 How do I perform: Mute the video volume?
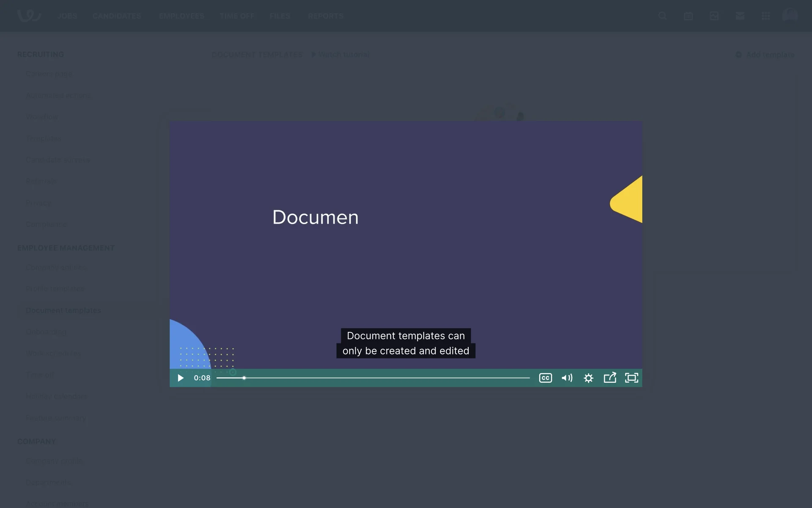[x=567, y=378]
